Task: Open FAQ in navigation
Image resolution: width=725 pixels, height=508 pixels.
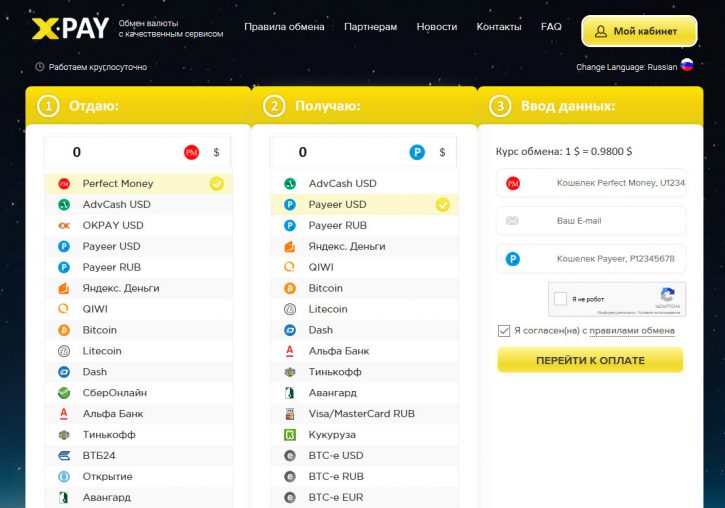Action: [x=551, y=27]
